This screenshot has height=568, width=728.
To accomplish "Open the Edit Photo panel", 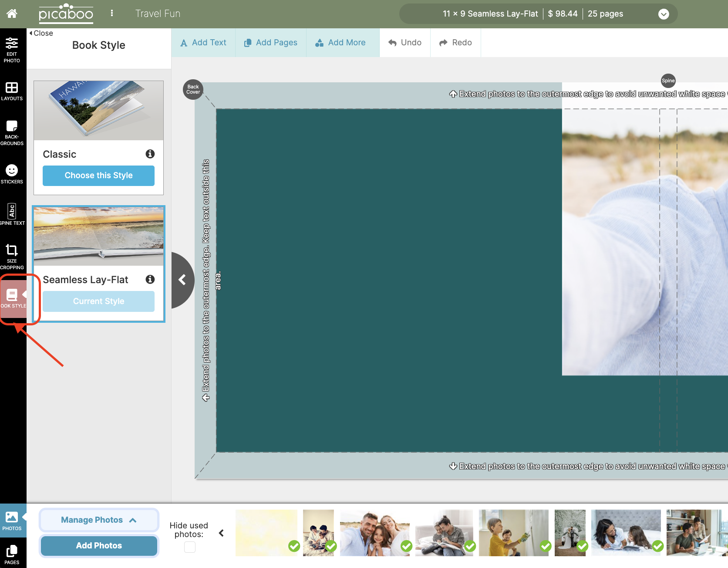I will coord(12,50).
